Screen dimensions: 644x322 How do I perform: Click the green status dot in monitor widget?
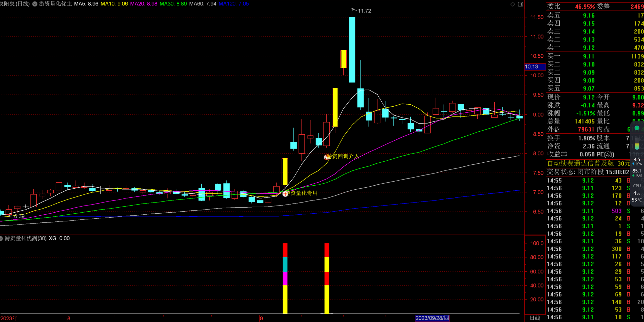click(x=637, y=128)
